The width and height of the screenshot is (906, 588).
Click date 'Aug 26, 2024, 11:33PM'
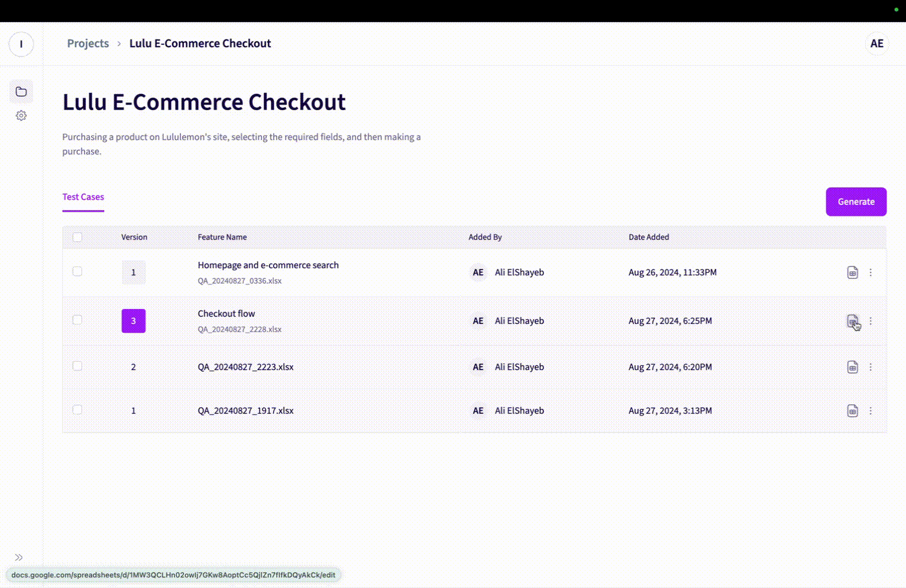672,272
